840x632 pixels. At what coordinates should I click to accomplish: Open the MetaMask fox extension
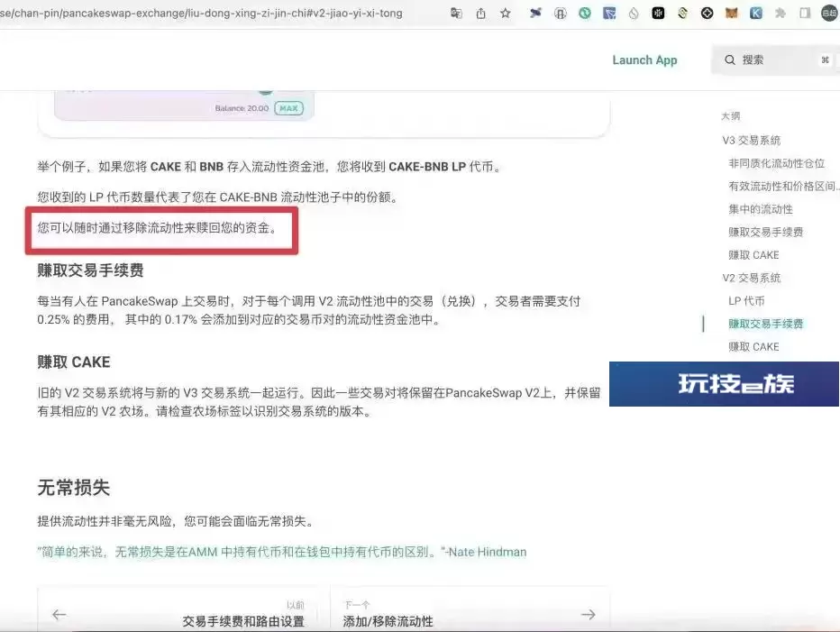click(731, 13)
